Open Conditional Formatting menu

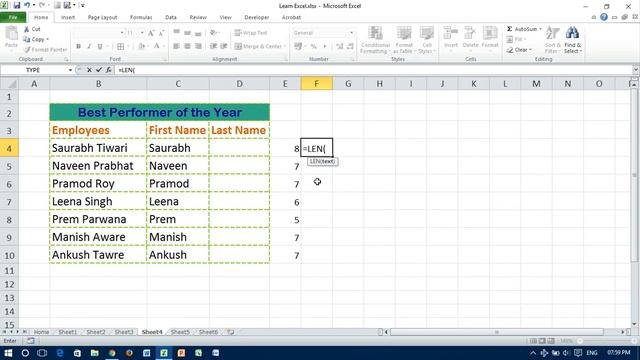(375, 40)
